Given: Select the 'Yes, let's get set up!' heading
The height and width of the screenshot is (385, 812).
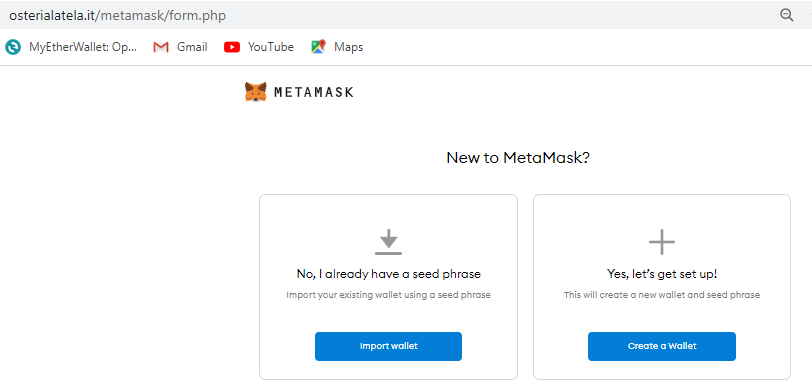Looking at the screenshot, I should (x=662, y=274).
